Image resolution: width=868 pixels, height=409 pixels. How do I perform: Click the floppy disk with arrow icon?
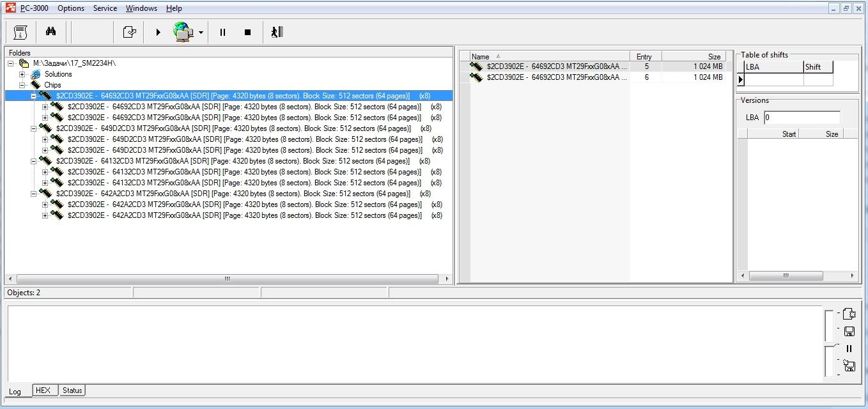[x=849, y=366]
